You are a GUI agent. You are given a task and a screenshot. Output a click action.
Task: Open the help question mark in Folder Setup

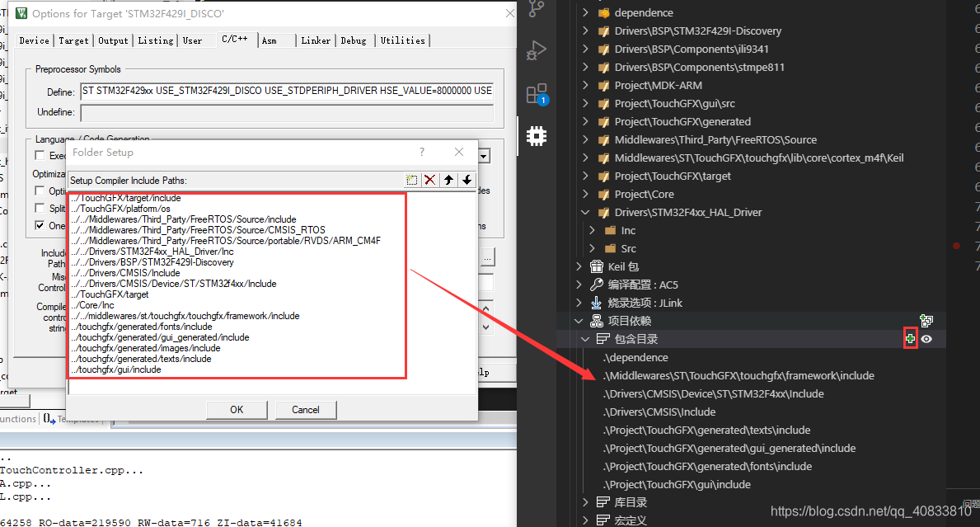tap(422, 152)
